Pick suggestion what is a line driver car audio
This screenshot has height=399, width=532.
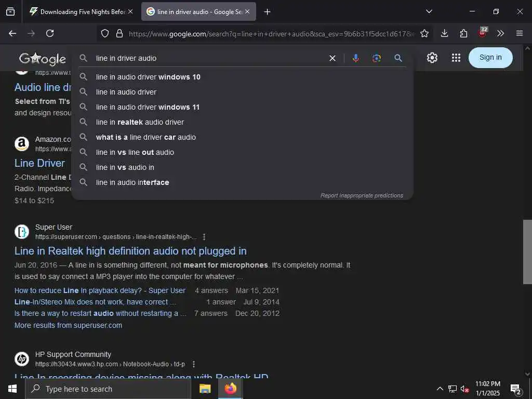click(242, 137)
